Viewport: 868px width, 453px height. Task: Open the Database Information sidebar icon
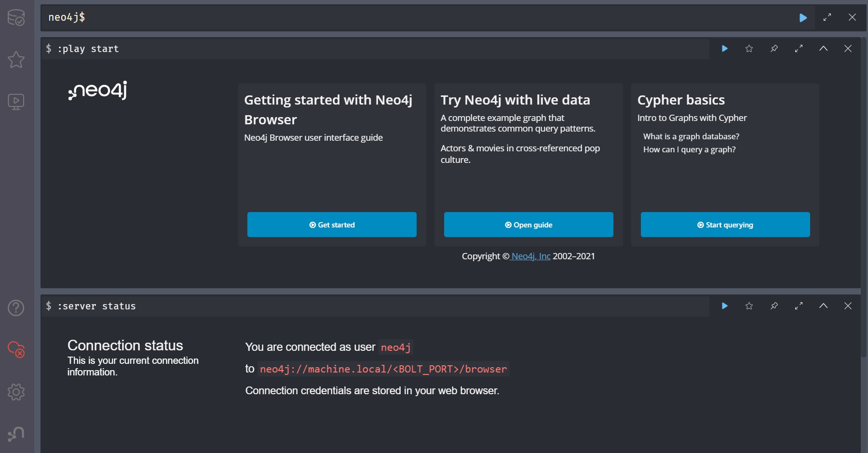tap(16, 17)
